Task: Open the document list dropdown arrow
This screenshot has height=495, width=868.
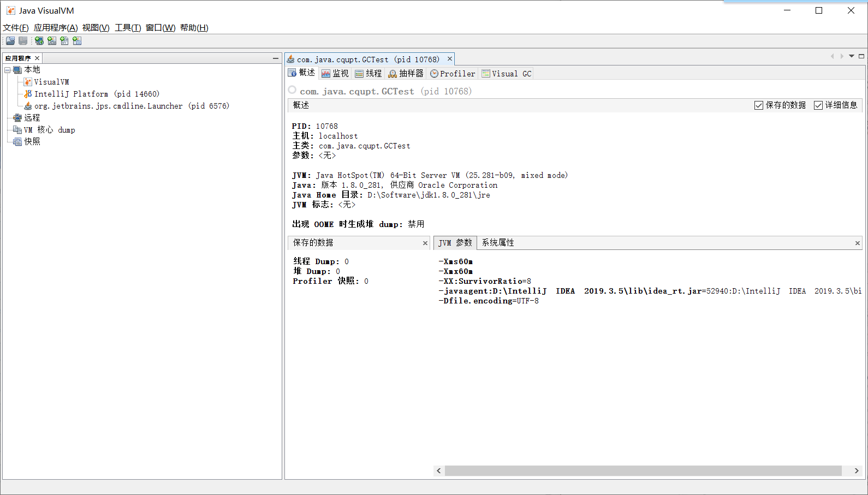Action: 852,56
